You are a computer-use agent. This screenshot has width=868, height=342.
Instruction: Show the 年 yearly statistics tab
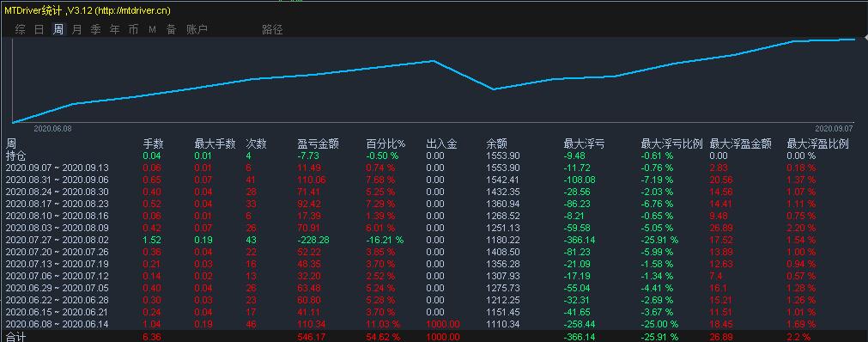114,30
